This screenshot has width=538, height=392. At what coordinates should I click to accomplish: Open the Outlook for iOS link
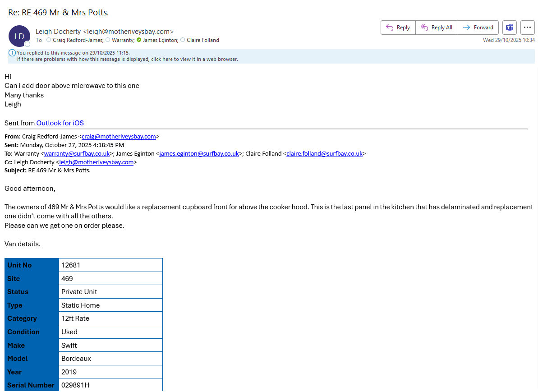point(60,123)
